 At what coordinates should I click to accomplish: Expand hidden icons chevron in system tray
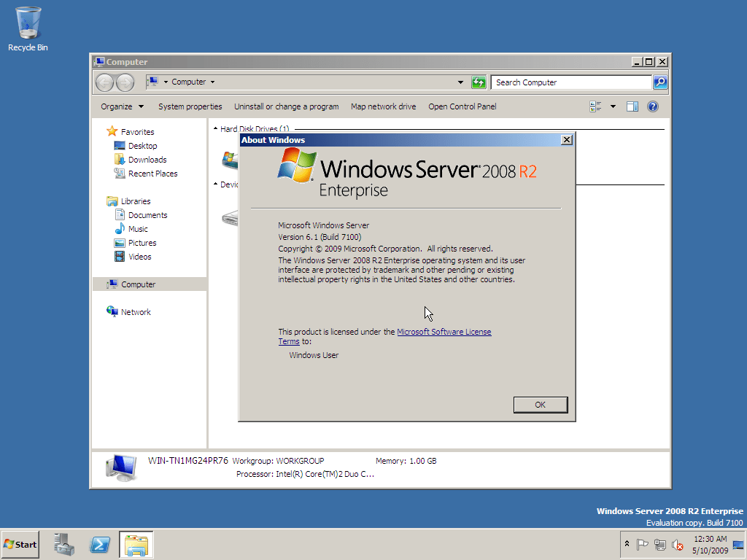627,543
